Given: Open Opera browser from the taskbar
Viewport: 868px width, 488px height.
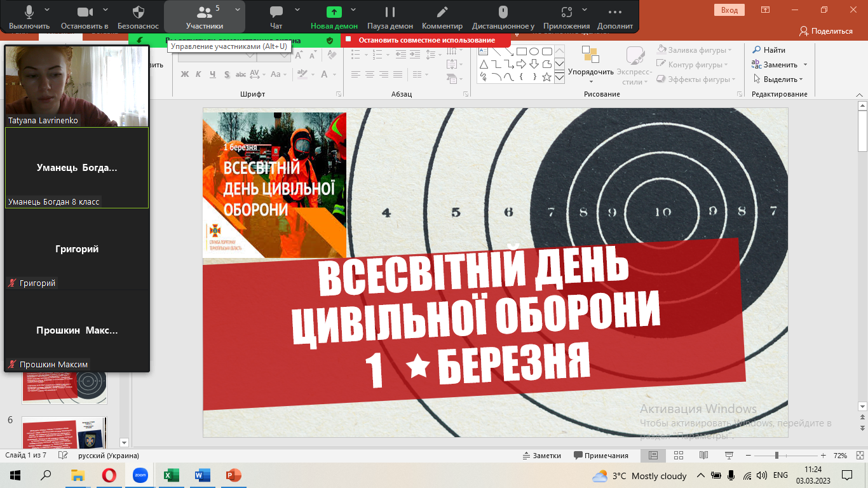Looking at the screenshot, I should point(109,475).
